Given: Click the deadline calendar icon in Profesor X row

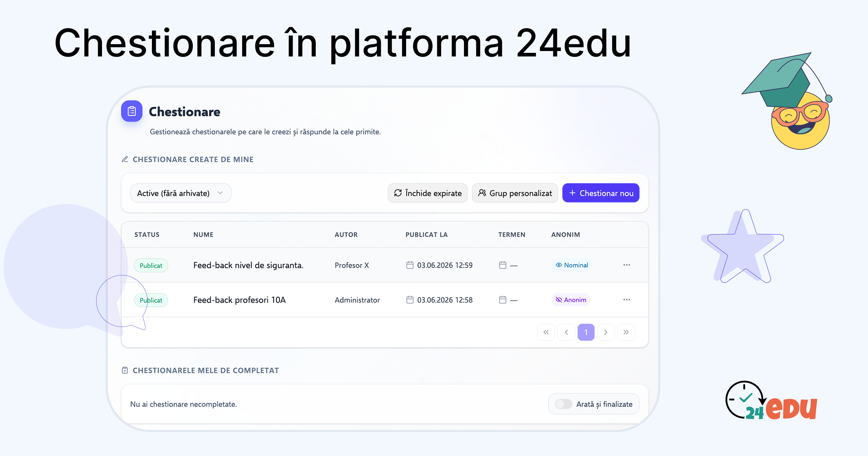Looking at the screenshot, I should (503, 265).
